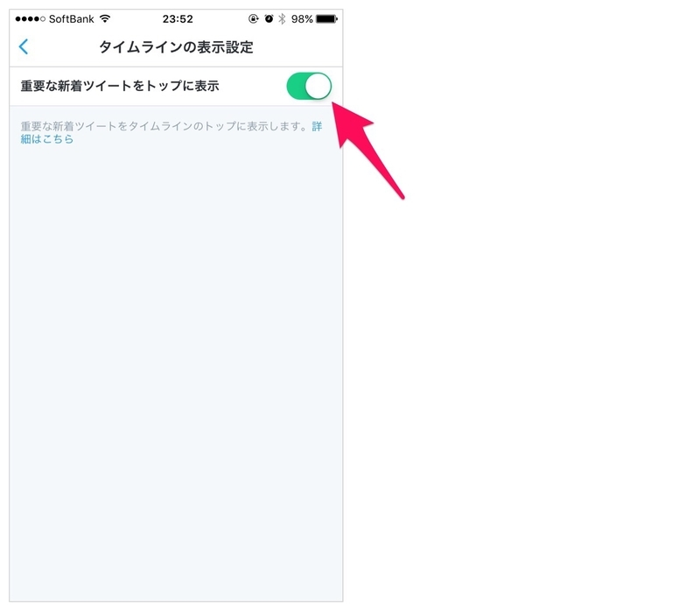Image resolution: width=700 pixels, height=611 pixels.
Task: Tap the 98% battery percentage text
Action: coord(302,19)
